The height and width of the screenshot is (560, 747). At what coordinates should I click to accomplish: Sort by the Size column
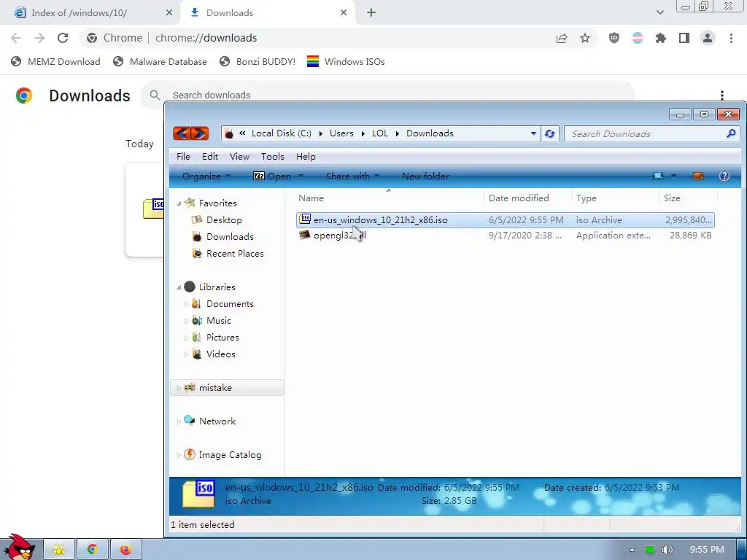pos(672,198)
